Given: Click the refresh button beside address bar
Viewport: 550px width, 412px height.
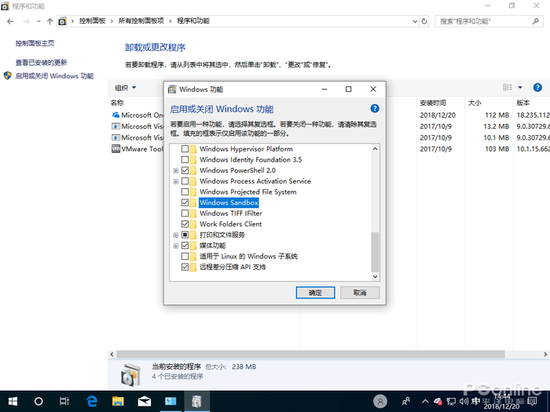Looking at the screenshot, I should [x=424, y=21].
